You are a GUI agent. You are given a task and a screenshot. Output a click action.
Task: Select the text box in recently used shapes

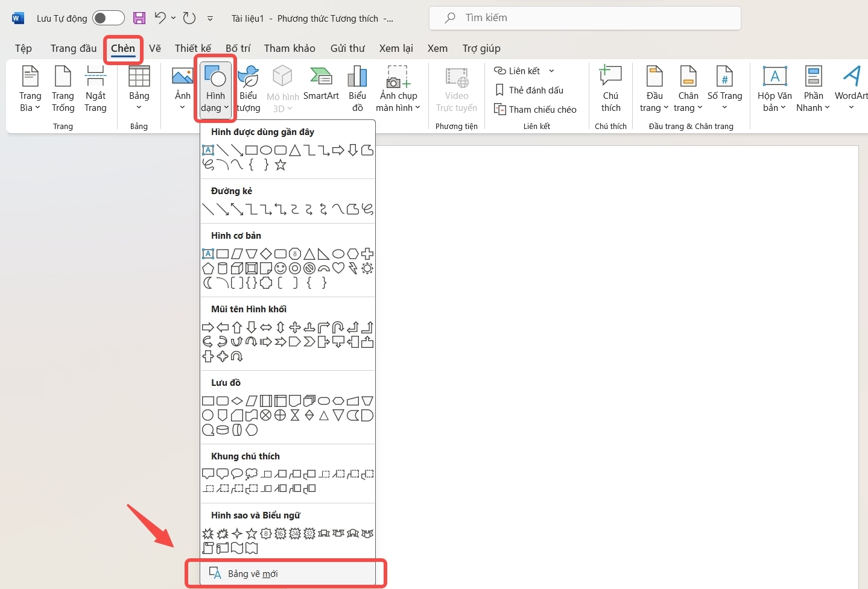[x=208, y=150]
